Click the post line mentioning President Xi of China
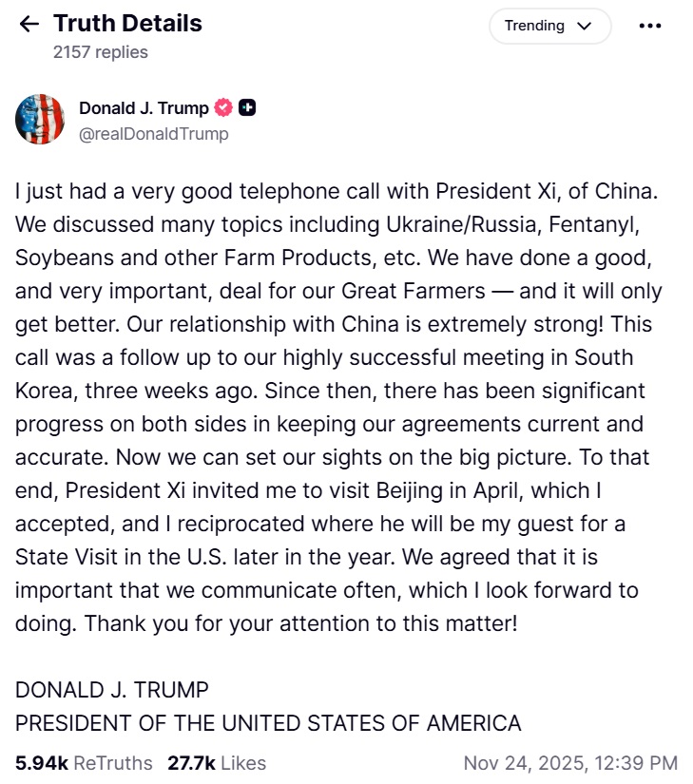Image resolution: width=693 pixels, height=784 pixels. coord(337,190)
